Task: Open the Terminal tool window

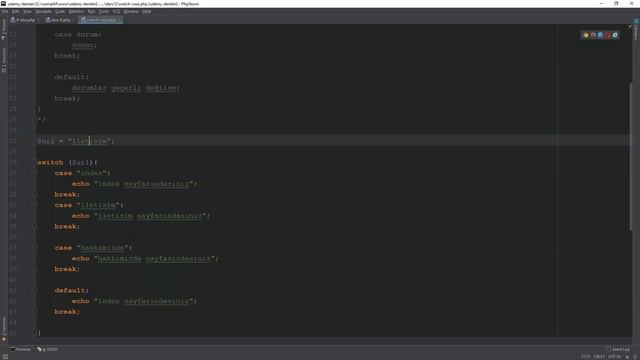Action: [x=20, y=349]
